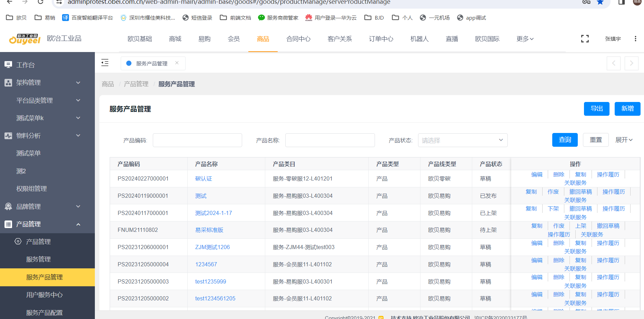The image size is (644, 319).
Task: Open the 前端文档 bookmark folder
Action: (235, 18)
